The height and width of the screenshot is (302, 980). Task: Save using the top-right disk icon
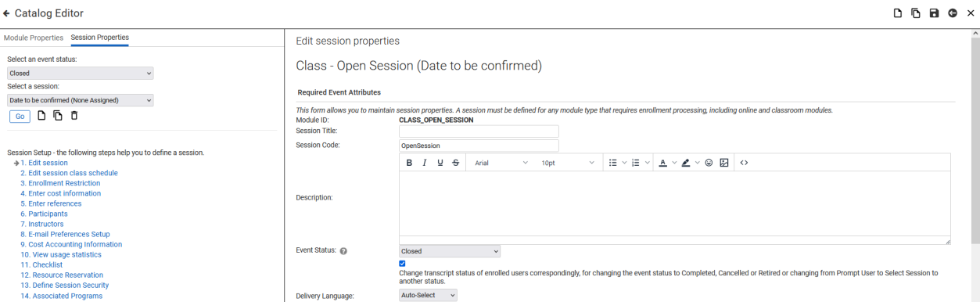click(934, 13)
